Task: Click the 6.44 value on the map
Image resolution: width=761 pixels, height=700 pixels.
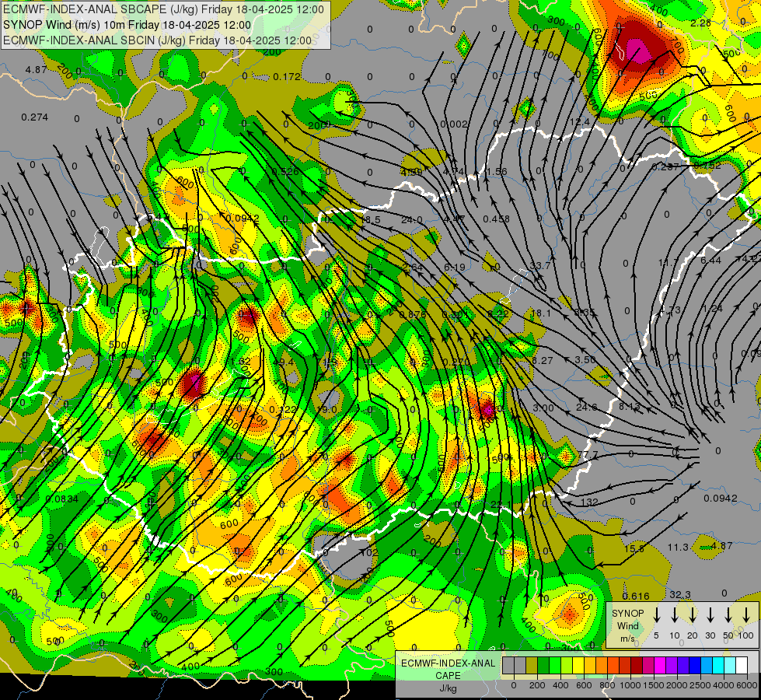Action: tap(711, 261)
